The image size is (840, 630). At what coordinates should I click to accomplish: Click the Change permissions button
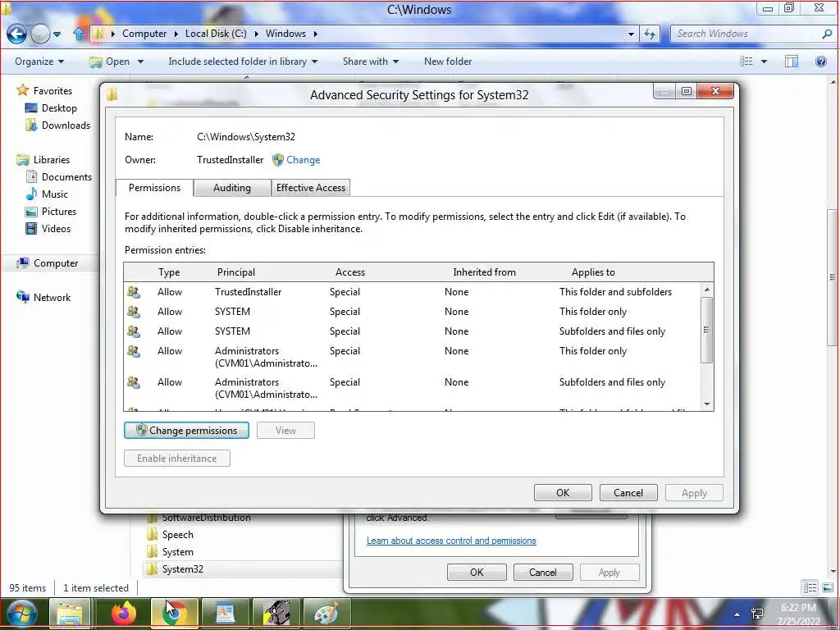click(x=186, y=431)
